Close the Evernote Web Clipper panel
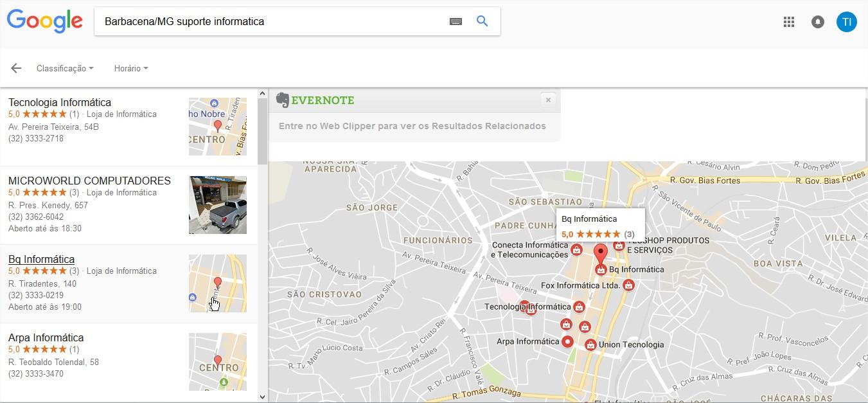 click(548, 100)
